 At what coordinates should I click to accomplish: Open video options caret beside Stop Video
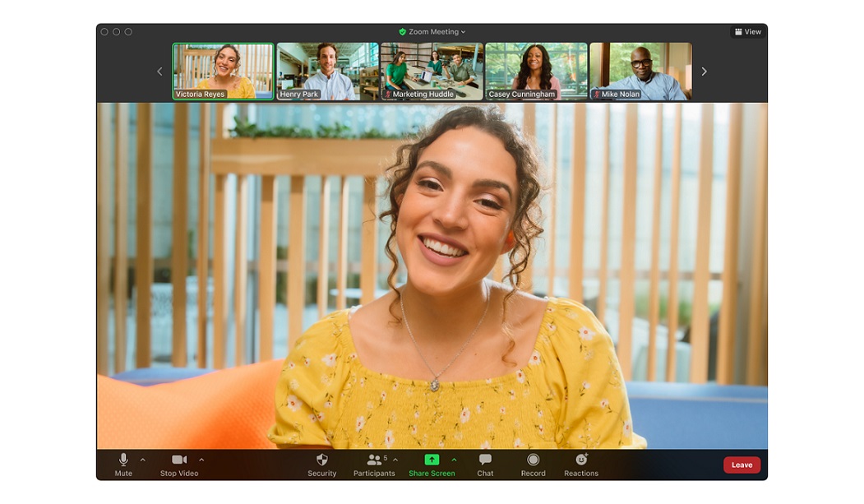click(x=201, y=460)
